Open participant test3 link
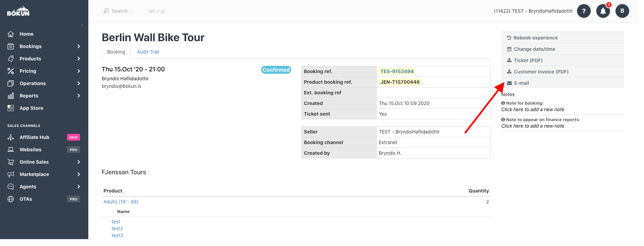Viewport: 644px width, 246px height. click(117, 235)
